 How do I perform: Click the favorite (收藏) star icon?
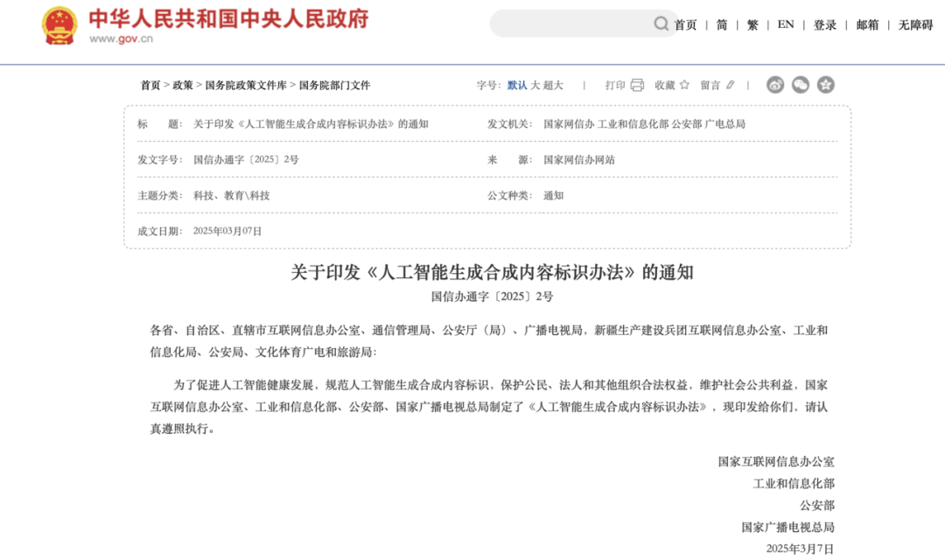pyautogui.click(x=684, y=85)
